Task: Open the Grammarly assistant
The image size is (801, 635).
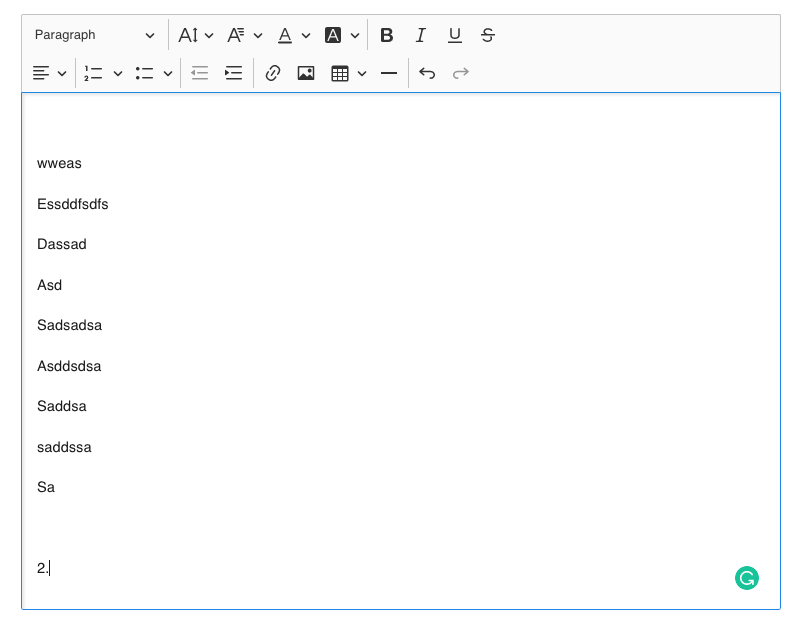Action: (x=746, y=578)
